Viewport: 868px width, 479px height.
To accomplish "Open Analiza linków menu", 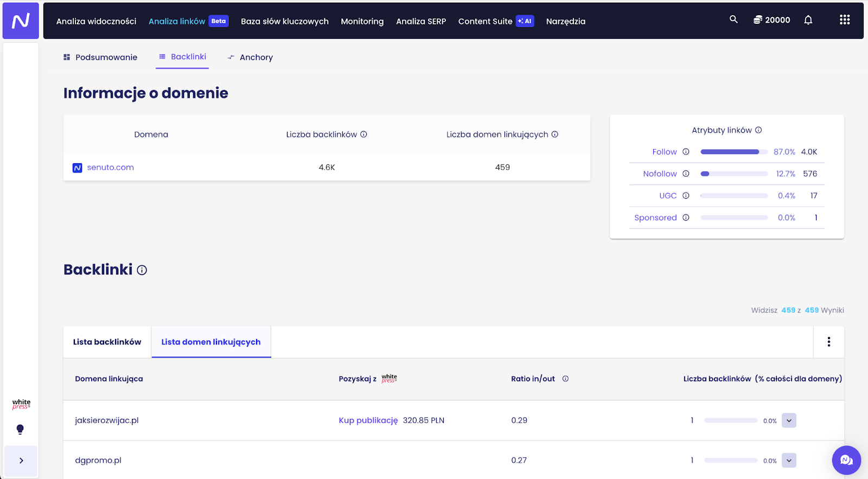I will [177, 21].
